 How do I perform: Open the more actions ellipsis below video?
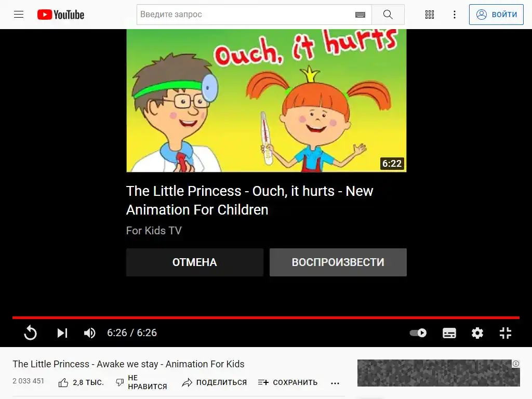pos(335,383)
